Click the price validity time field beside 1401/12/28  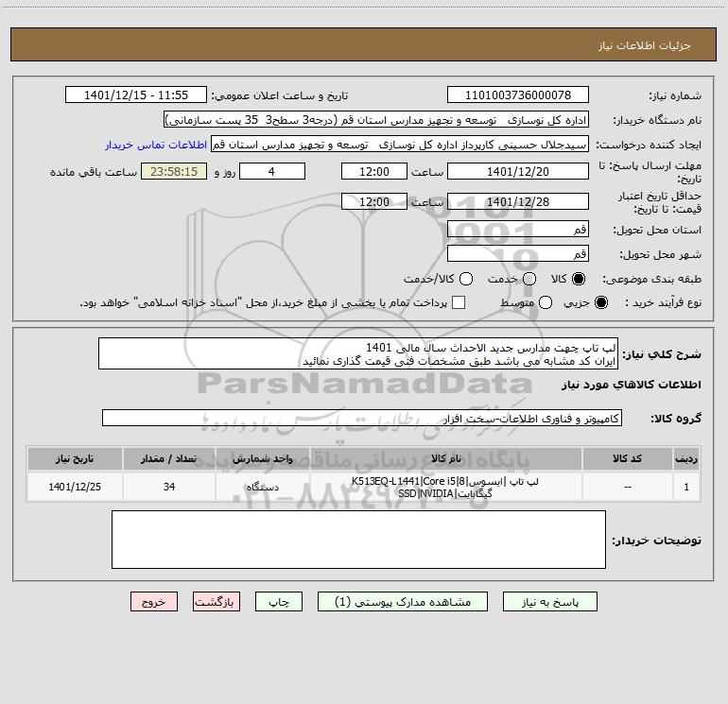(x=374, y=201)
